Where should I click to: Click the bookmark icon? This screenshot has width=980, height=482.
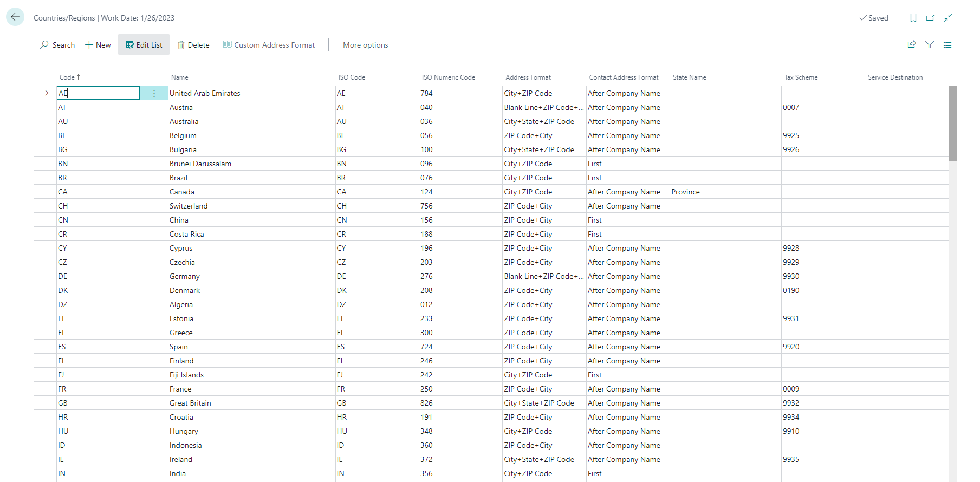913,18
